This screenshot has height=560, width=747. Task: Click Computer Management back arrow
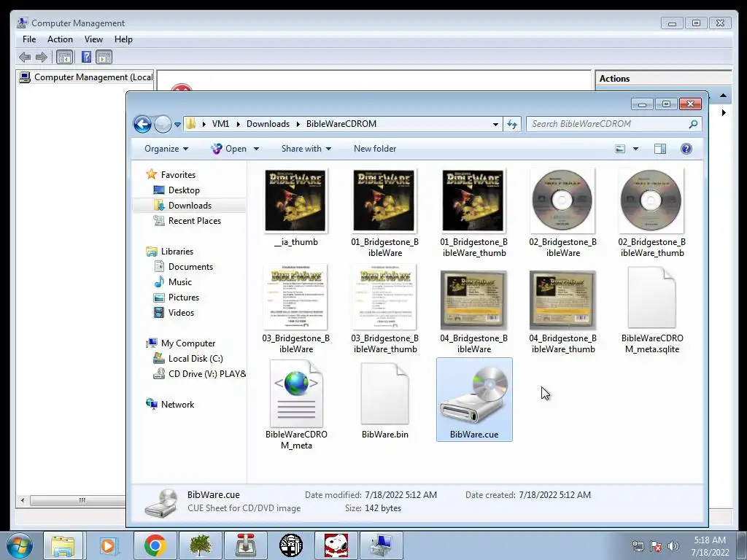pos(25,58)
